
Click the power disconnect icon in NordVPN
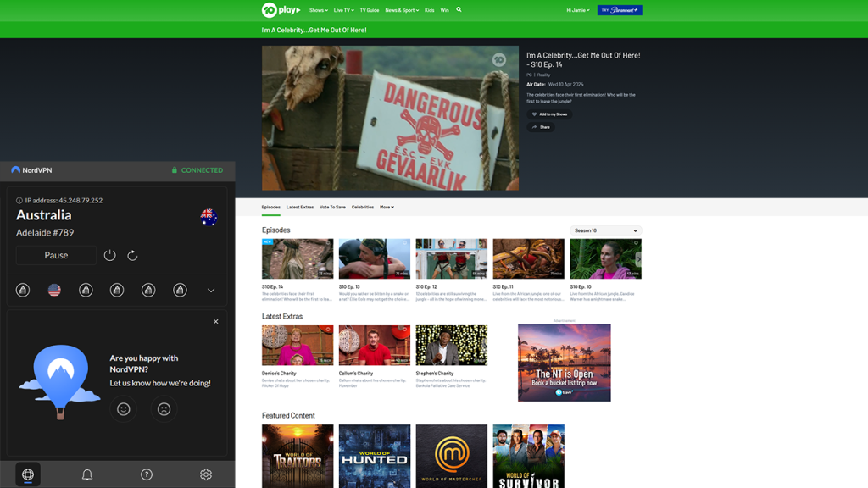[109, 255]
